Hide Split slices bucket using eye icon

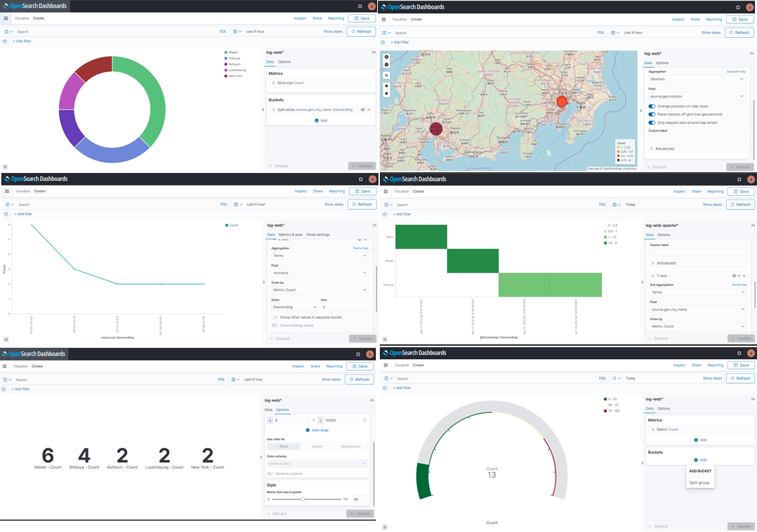pos(363,110)
